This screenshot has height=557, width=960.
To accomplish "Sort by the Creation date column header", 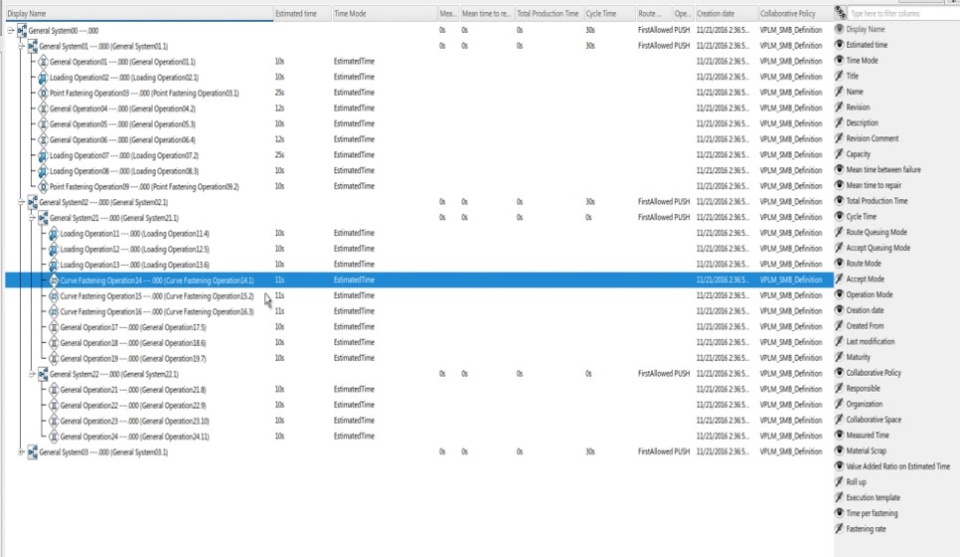I will click(726, 13).
